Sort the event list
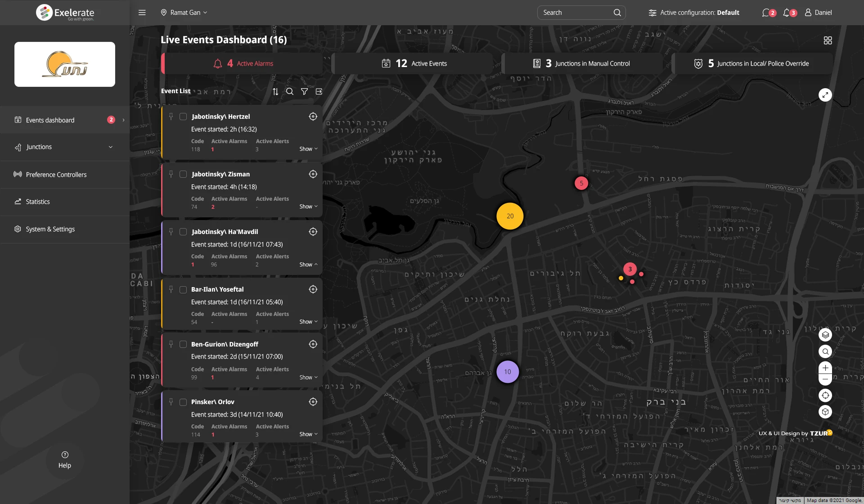Screen dimensions: 864x504 point(275,91)
